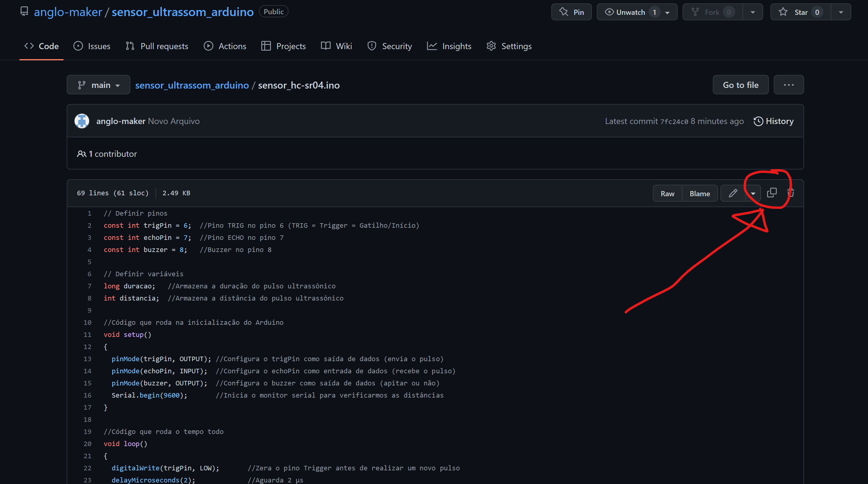Open the sensor_ultrassom_arduino breadcrumb link
This screenshot has height=484, width=868.
(192, 85)
